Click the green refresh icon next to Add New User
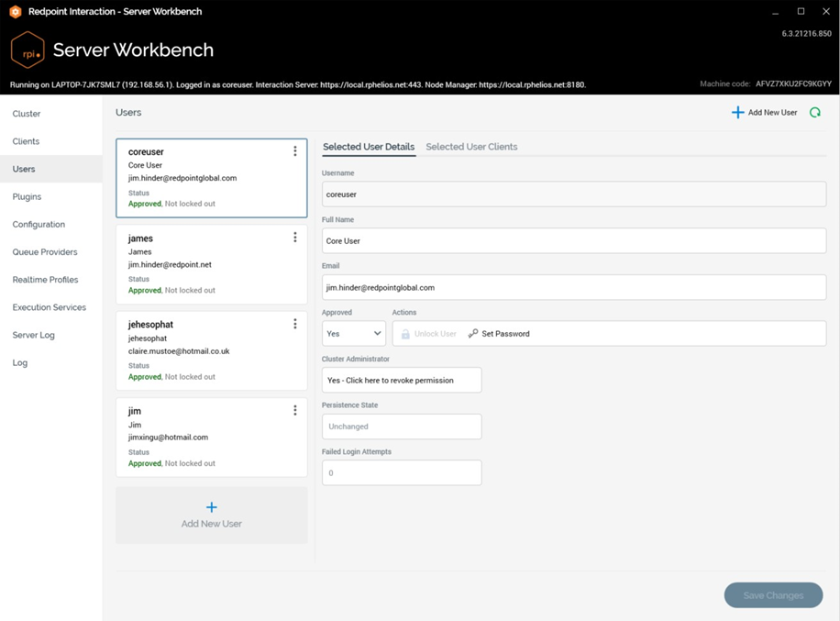Screen dimensions: 840x621 click(814, 113)
